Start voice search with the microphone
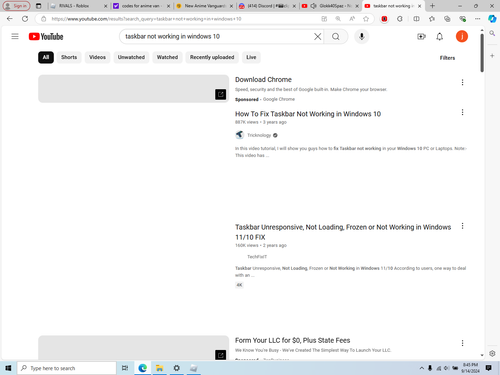 click(362, 36)
